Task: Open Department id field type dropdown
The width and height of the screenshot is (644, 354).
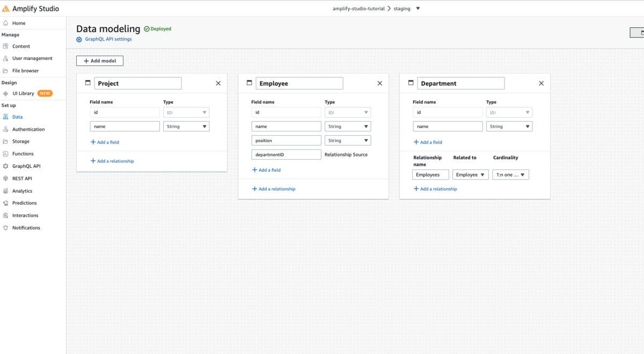Action: [509, 113]
